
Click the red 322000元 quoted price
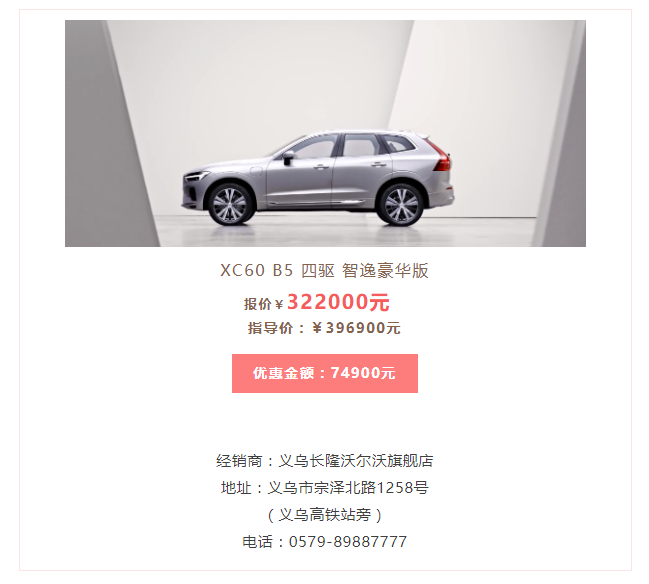[x=338, y=302]
